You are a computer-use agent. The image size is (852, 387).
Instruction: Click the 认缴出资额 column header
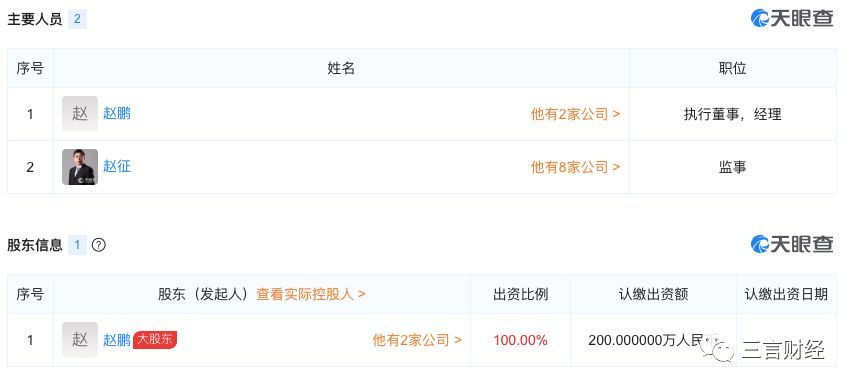[654, 295]
